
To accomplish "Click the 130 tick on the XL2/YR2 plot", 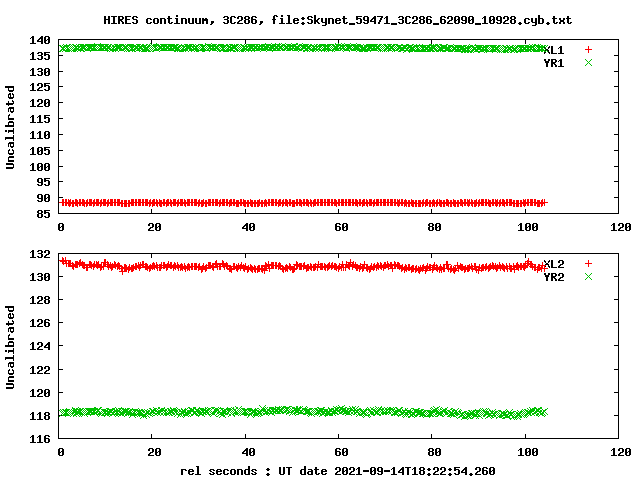I will [x=40, y=277].
